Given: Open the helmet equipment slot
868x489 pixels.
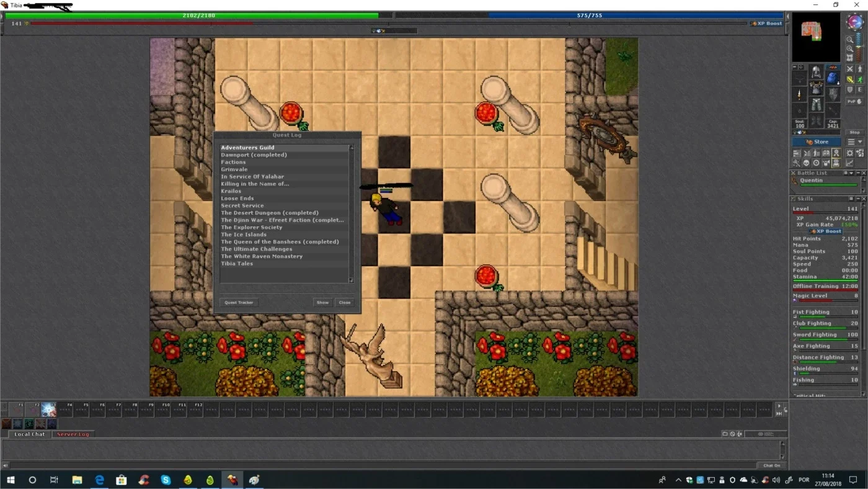Looking at the screenshot, I should coord(816,72).
